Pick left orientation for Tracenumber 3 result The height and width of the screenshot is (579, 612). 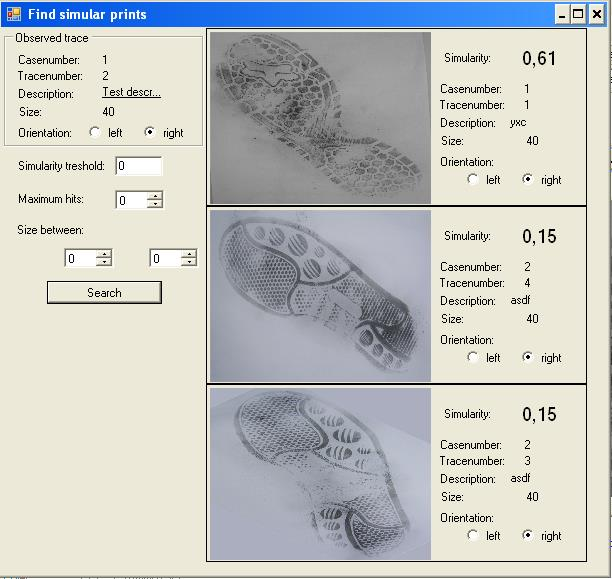point(472,535)
